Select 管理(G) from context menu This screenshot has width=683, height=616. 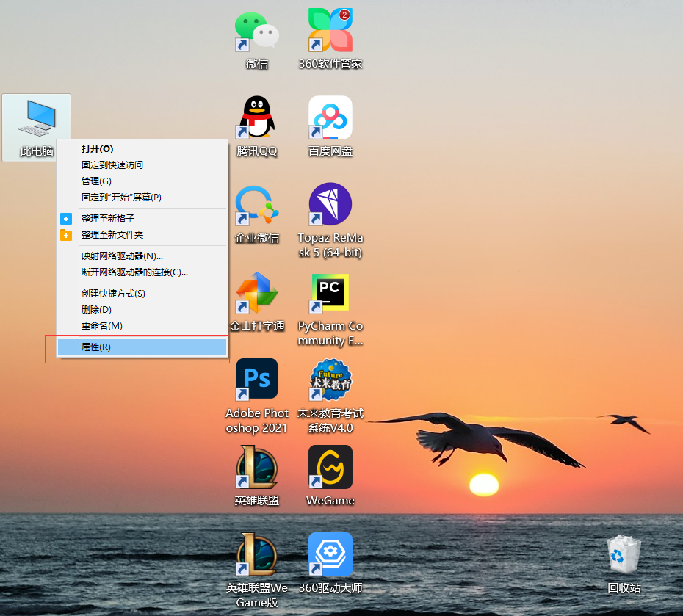[142, 181]
